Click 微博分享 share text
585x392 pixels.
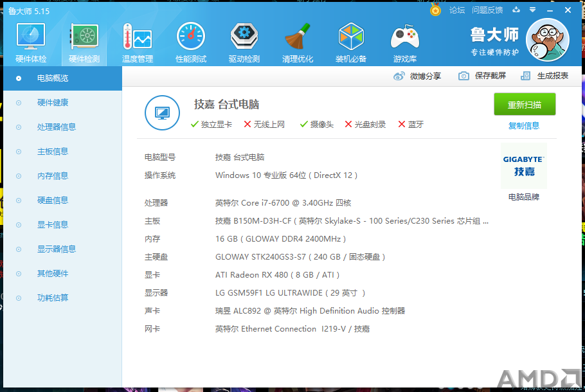pyautogui.click(x=426, y=76)
